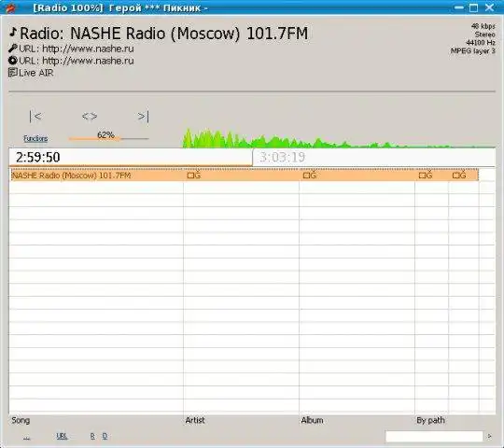Image resolution: width=504 pixels, height=448 pixels.
Task: Focus the search input field at bottom right
Action: point(434,436)
